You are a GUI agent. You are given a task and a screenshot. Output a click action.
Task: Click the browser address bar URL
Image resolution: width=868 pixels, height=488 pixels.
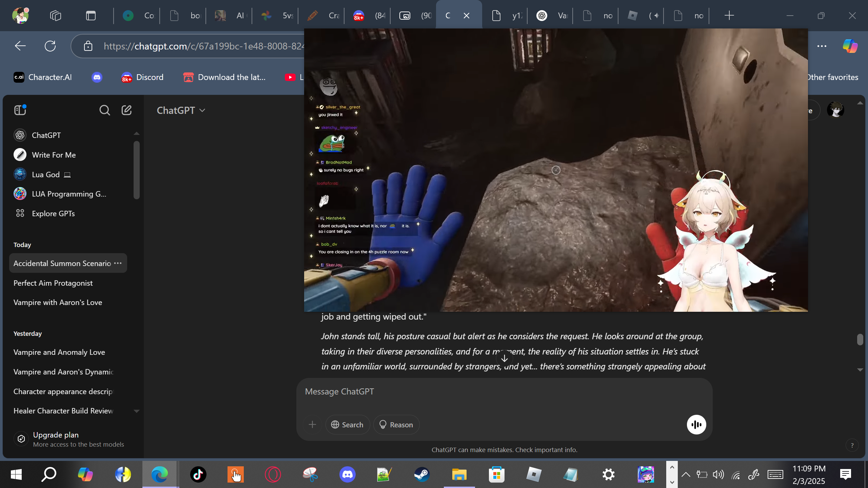point(203,46)
